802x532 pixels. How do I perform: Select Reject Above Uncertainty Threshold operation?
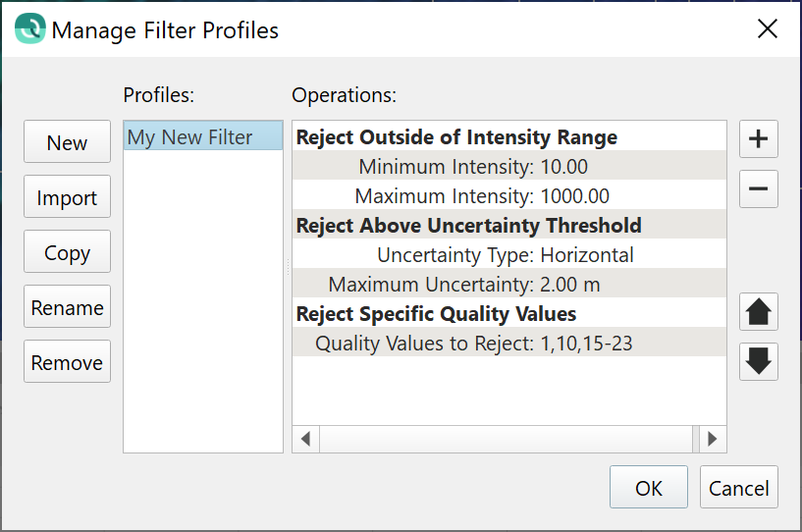pyautogui.click(x=468, y=226)
